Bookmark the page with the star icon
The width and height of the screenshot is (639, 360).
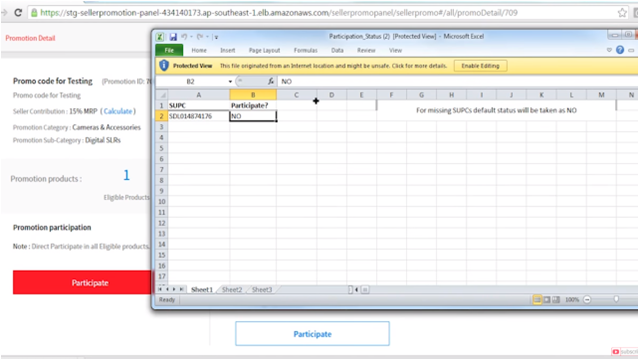pyautogui.click(x=622, y=13)
